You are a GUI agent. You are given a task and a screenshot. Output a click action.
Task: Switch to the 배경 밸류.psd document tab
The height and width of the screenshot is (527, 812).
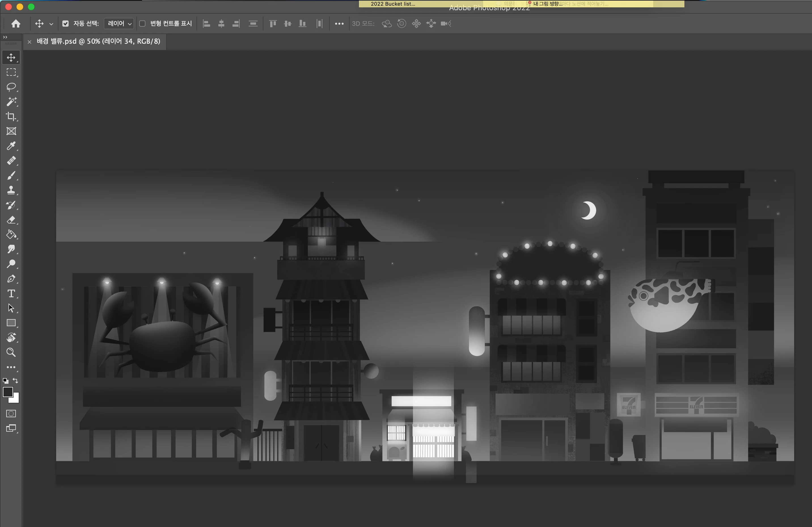tap(98, 41)
